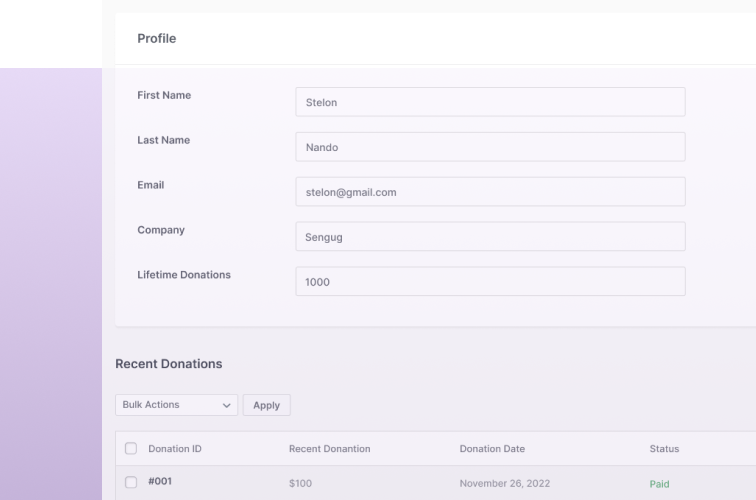The width and height of the screenshot is (756, 500).
Task: Click the Profile section heading
Action: (x=157, y=39)
